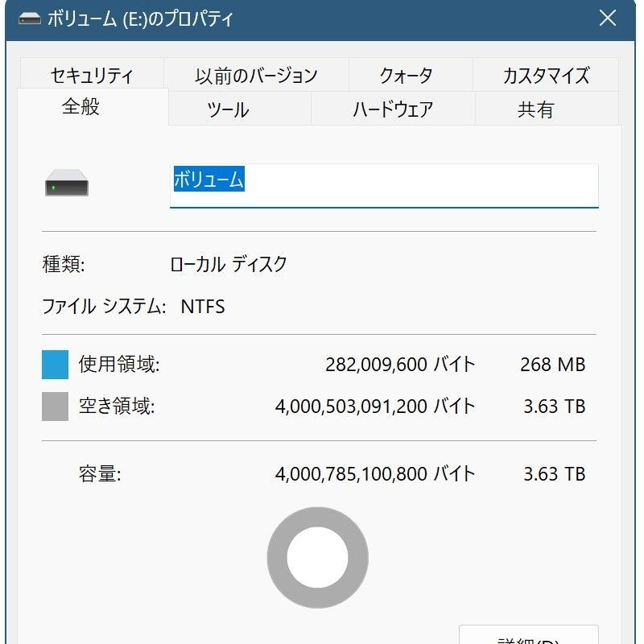Select the 全般 tab

pyautogui.click(x=81, y=106)
